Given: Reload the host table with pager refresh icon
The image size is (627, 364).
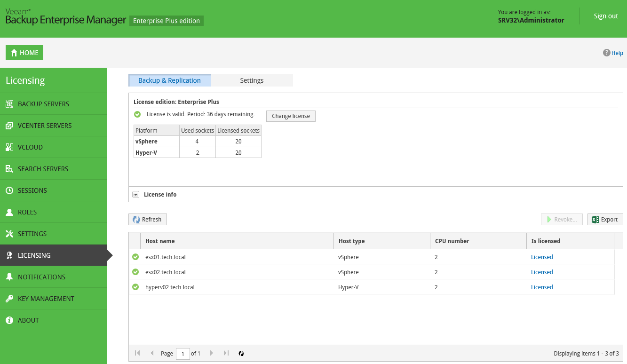Looking at the screenshot, I should pyautogui.click(x=241, y=353).
